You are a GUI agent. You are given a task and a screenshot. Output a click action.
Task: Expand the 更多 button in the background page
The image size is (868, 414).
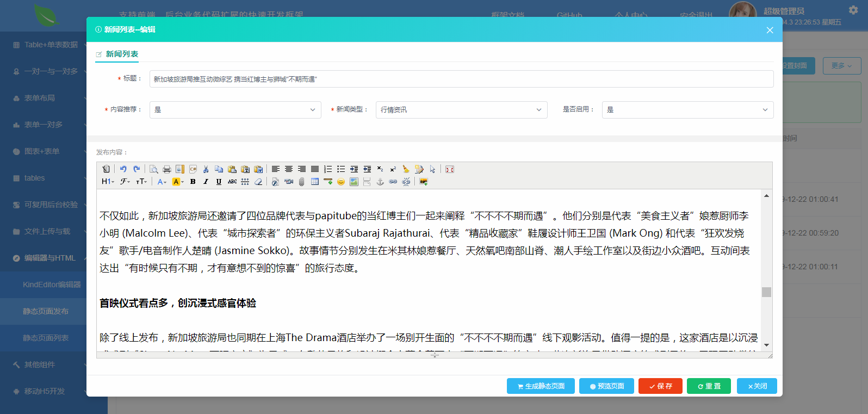tap(842, 66)
